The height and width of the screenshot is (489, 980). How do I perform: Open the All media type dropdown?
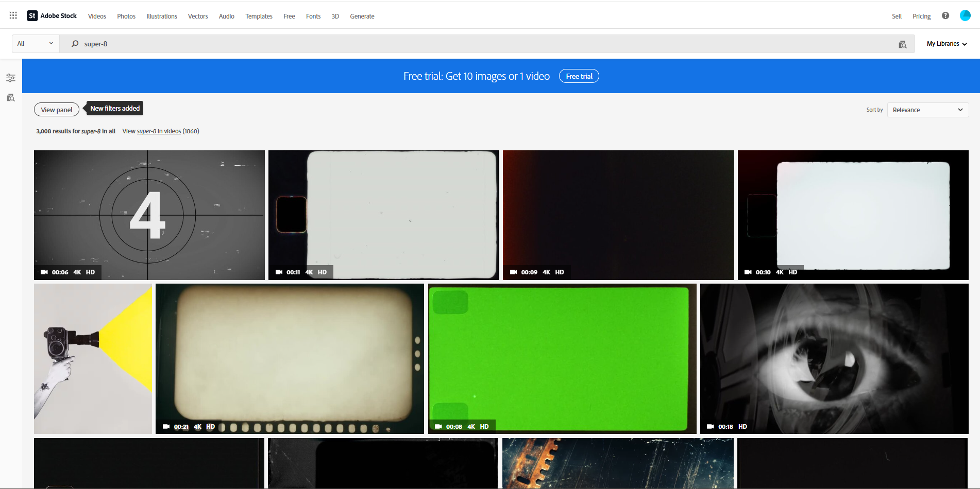pyautogui.click(x=35, y=43)
